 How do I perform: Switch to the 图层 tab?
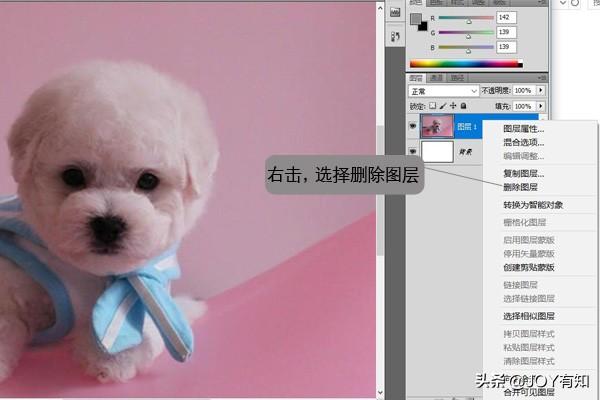pyautogui.click(x=416, y=78)
